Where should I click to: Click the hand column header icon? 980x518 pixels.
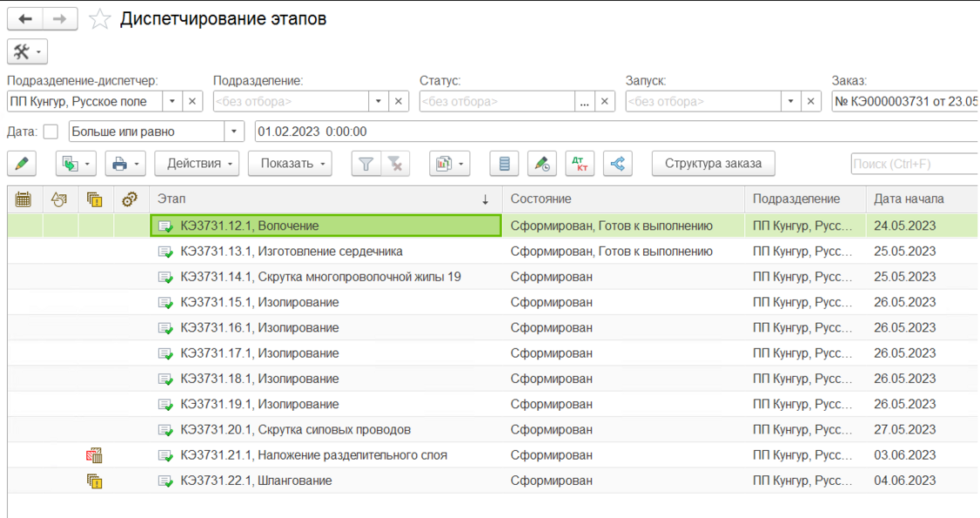coord(59,199)
